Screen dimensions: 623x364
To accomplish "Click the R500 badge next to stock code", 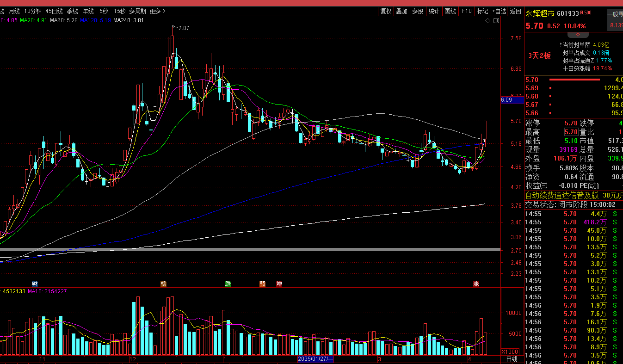I will point(586,13).
